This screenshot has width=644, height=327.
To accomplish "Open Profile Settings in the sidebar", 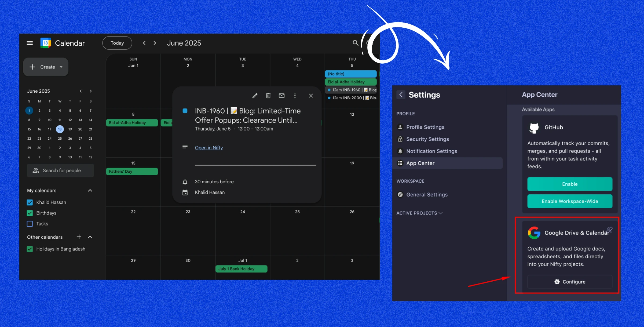I will (x=425, y=127).
